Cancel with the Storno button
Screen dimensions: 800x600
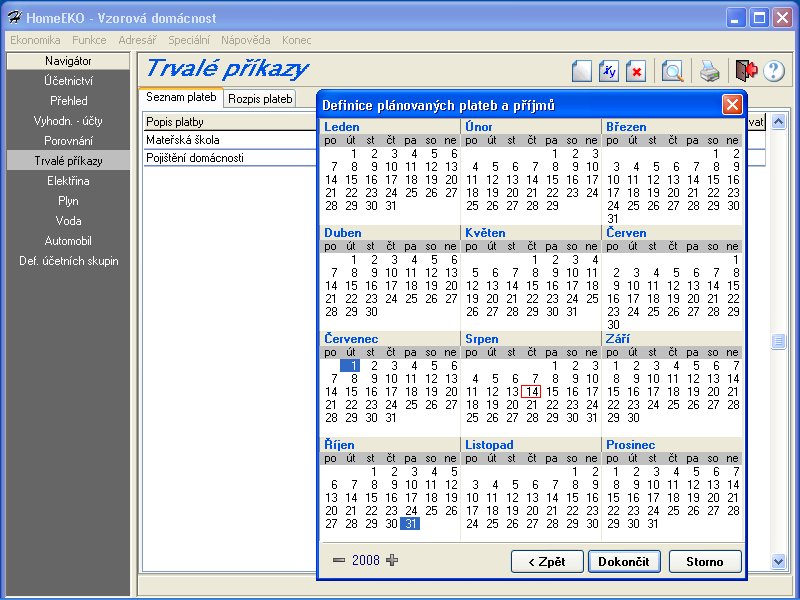pos(704,561)
